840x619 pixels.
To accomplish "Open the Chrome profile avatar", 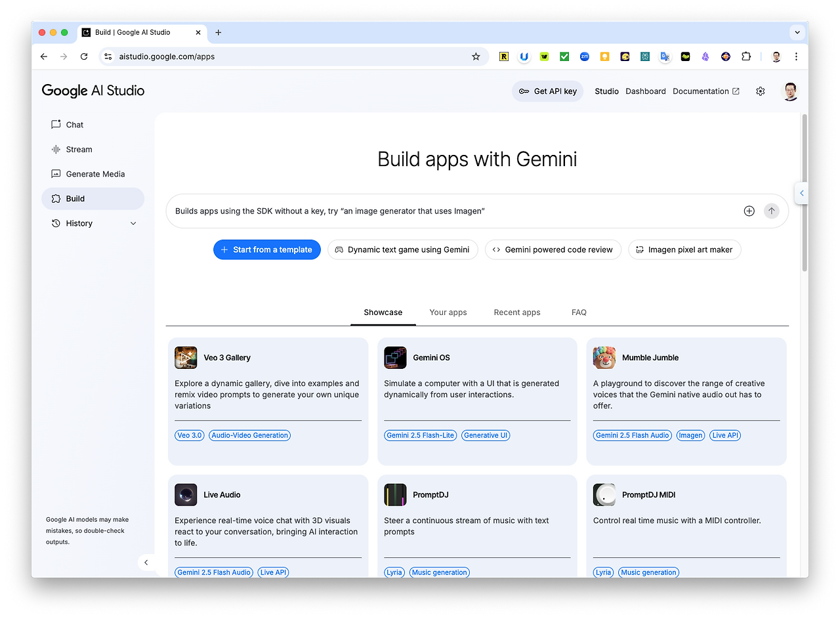I will click(776, 56).
